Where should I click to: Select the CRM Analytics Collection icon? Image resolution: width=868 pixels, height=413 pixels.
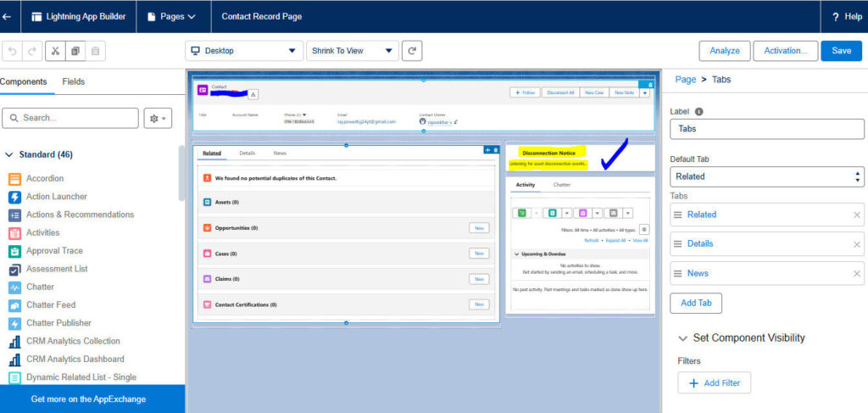click(x=15, y=342)
